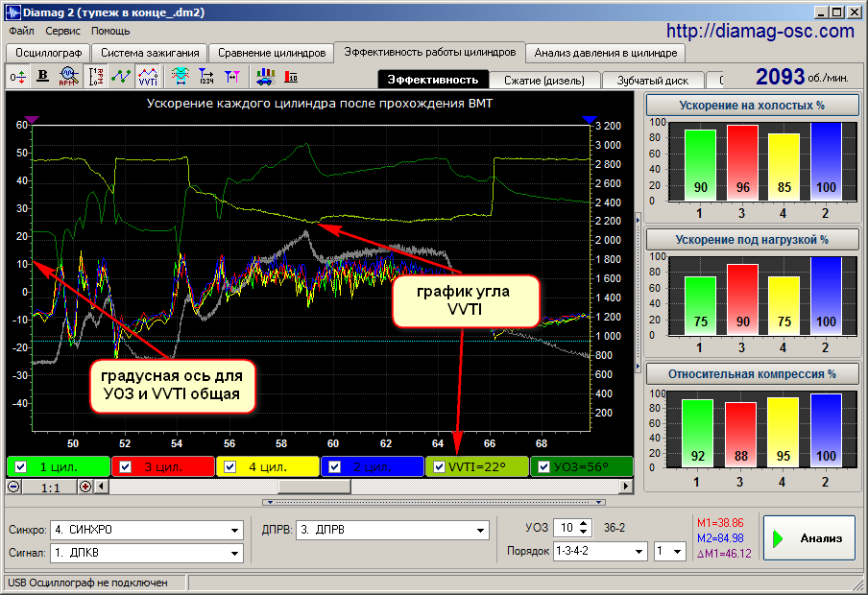868x595 pixels.
Task: Select the Эффективность работы цилиндров tab
Action: [x=429, y=52]
